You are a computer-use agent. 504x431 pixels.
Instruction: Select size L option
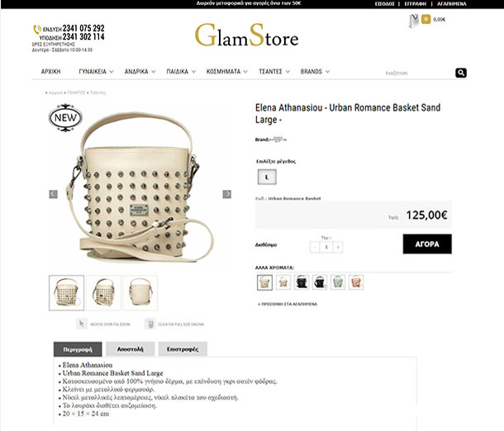pyautogui.click(x=267, y=177)
